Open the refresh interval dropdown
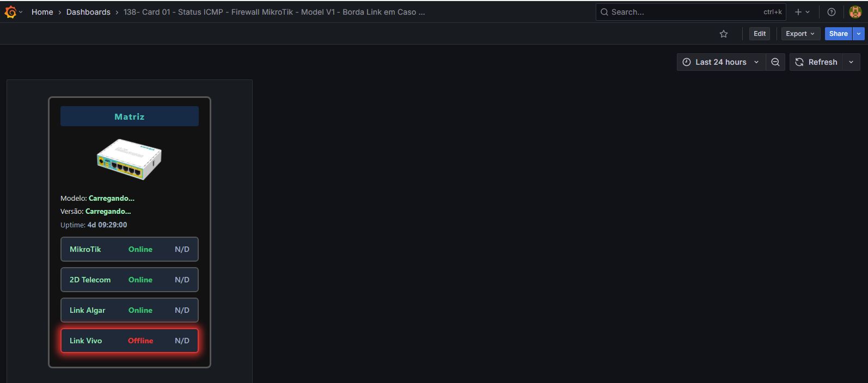868x383 pixels. [851, 62]
